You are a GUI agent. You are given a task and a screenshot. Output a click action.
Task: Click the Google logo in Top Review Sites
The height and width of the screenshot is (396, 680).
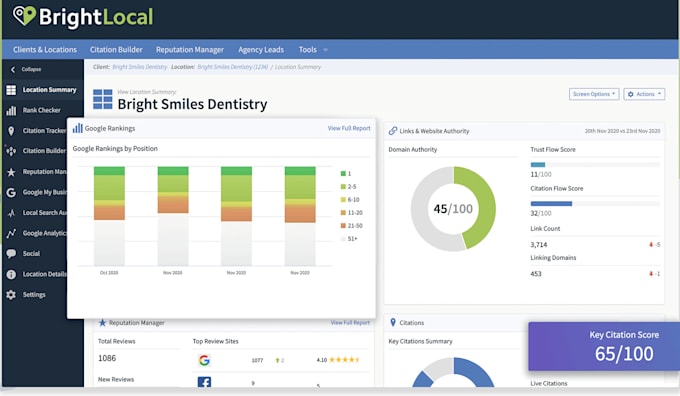point(204,360)
